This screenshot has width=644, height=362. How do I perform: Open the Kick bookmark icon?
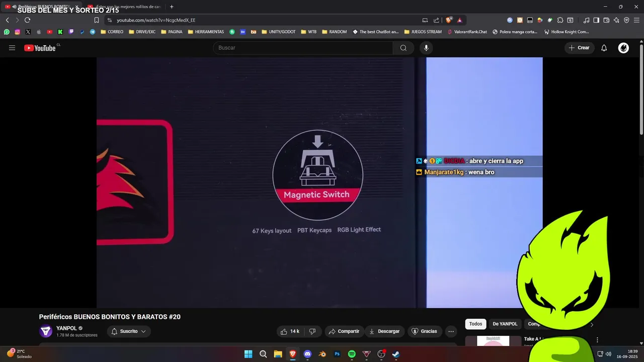coord(60,32)
